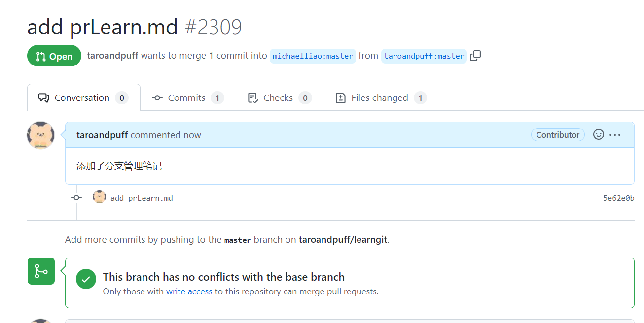Screen dimensions: 644x323
Task: Open base branch michaelliao:master link
Action: [313, 56]
